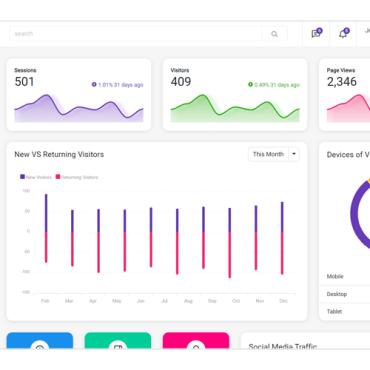Toggle Returning Visitors legend swatch

pos(58,177)
